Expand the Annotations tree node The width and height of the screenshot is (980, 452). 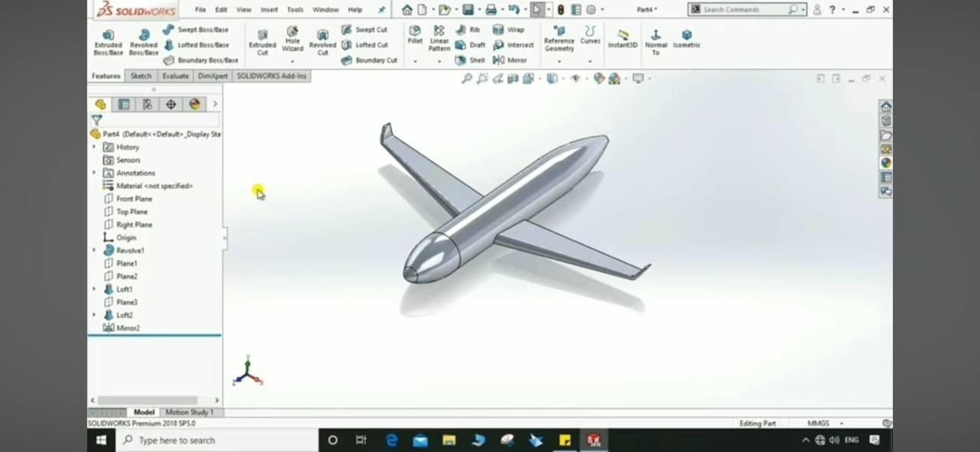(x=94, y=173)
